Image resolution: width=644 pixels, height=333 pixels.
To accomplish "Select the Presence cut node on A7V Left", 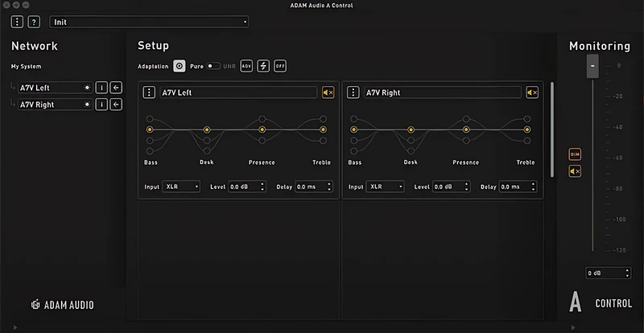I will click(262, 141).
